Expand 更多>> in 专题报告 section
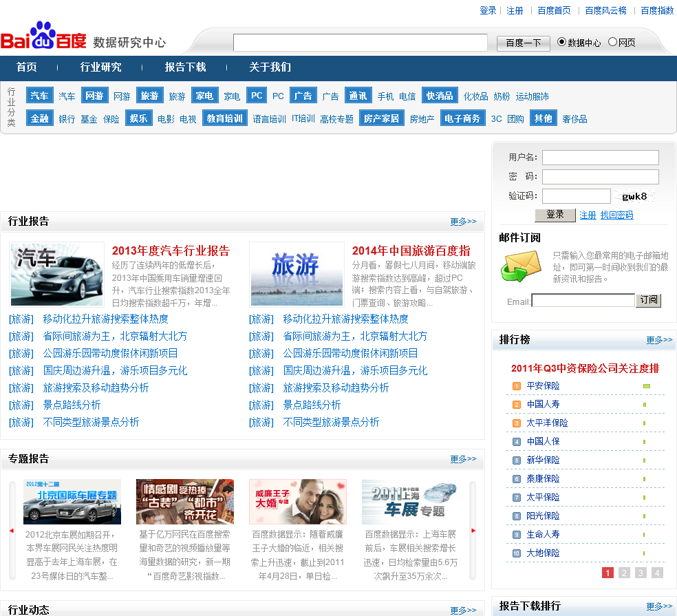Image resolution: width=677 pixels, height=616 pixels. (x=463, y=459)
